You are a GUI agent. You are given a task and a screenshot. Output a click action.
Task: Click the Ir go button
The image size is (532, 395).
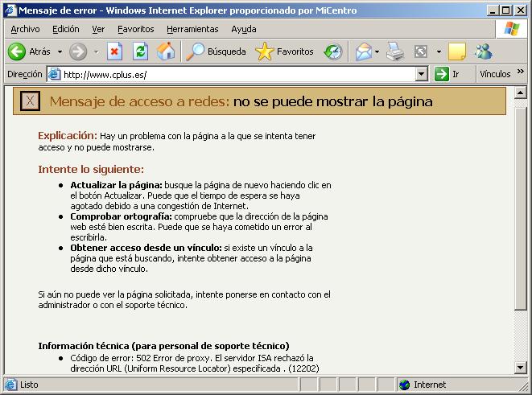[x=447, y=74]
